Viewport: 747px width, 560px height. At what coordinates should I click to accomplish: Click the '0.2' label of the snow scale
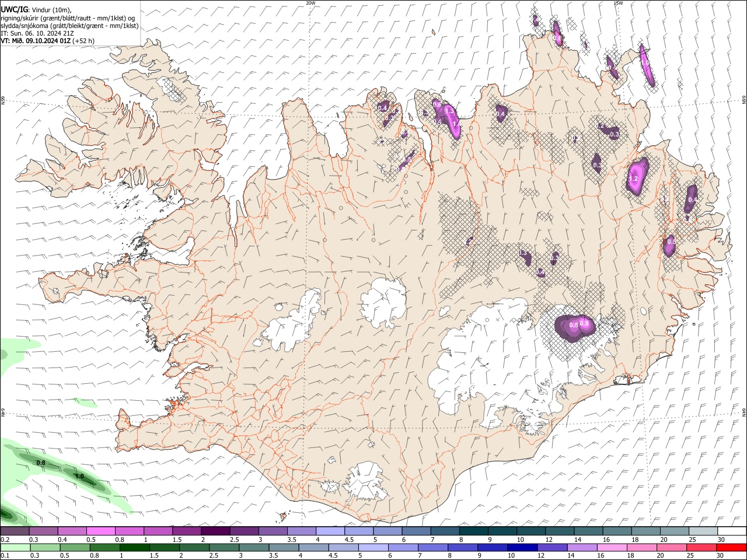coord(5,540)
